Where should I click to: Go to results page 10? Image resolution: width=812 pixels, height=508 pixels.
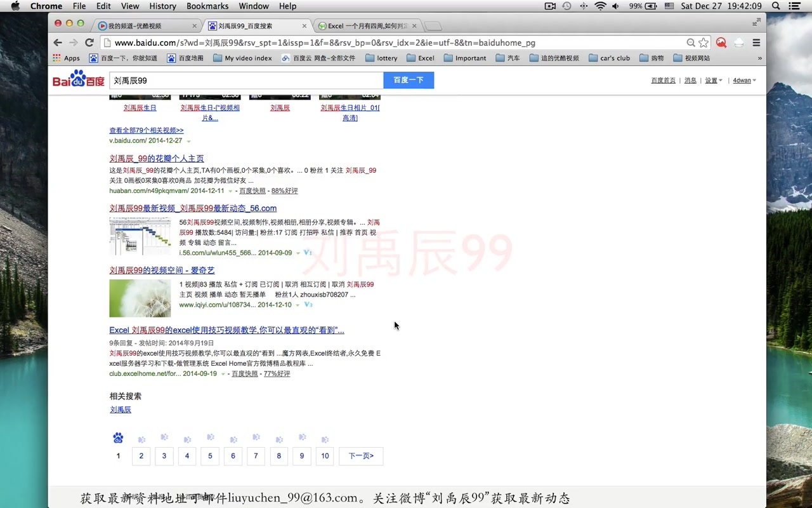[x=325, y=456]
